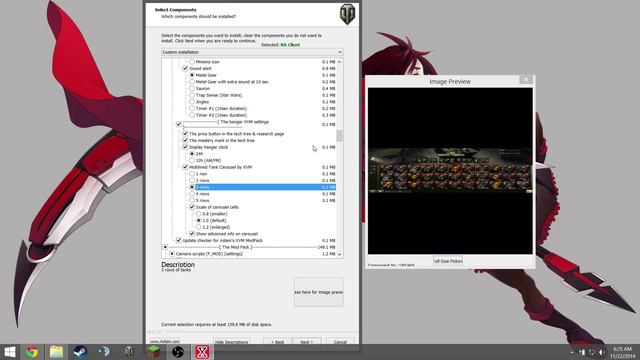Open the taskbar clock and date
The image size is (640, 360).
click(622, 352)
